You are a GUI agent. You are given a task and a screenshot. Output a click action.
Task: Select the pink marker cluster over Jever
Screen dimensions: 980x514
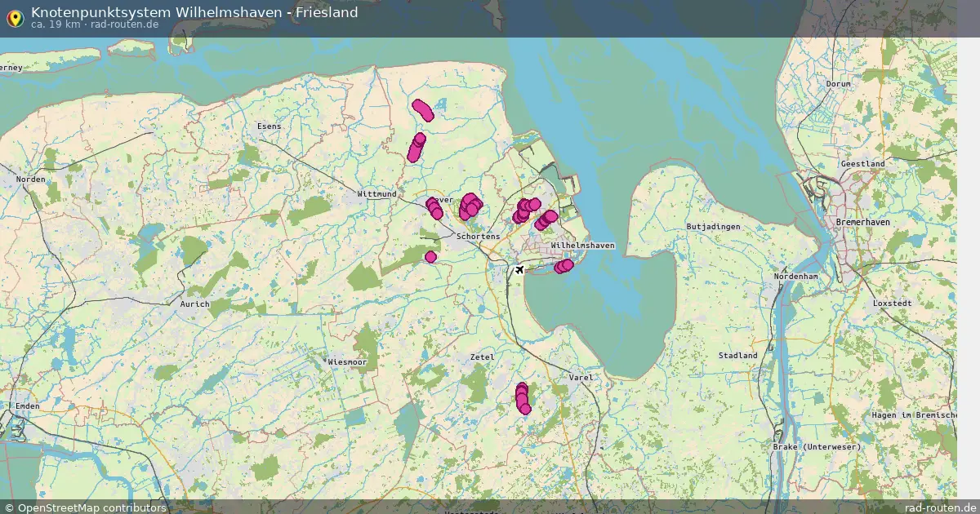tap(434, 208)
